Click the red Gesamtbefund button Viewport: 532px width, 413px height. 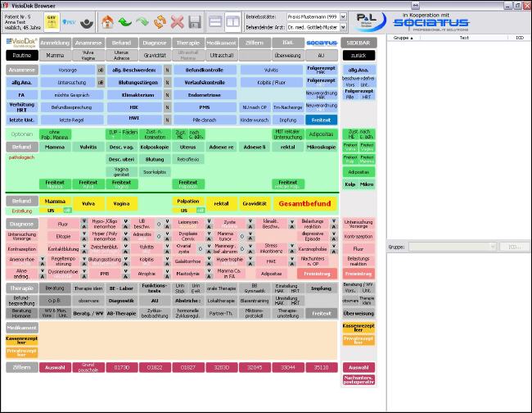304,202
